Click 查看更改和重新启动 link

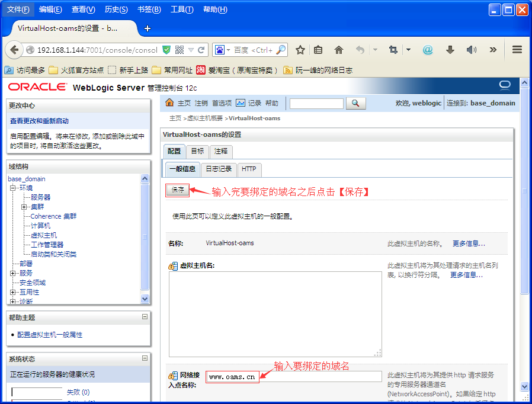(x=39, y=121)
